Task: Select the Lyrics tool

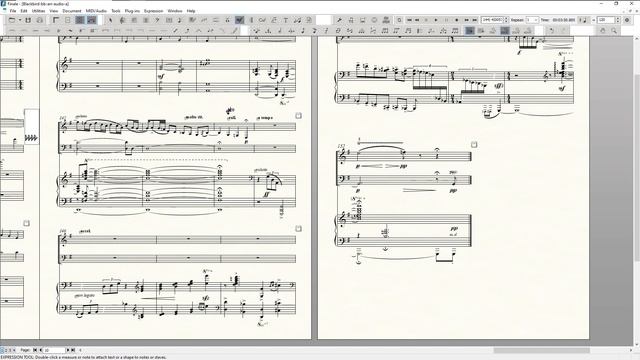Action: tap(274, 20)
